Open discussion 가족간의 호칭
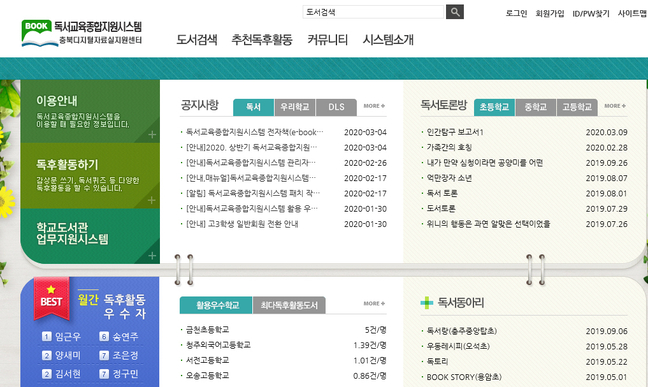The height and width of the screenshot is (387, 648). tap(449, 148)
